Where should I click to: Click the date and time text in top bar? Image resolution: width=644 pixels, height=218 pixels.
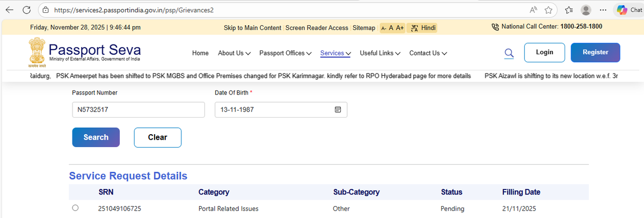click(x=85, y=27)
